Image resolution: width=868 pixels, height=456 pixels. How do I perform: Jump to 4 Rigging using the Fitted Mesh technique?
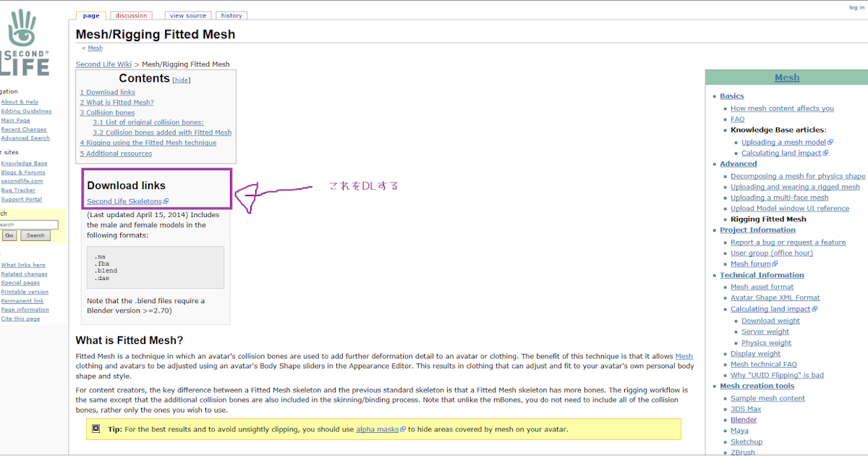(x=148, y=143)
